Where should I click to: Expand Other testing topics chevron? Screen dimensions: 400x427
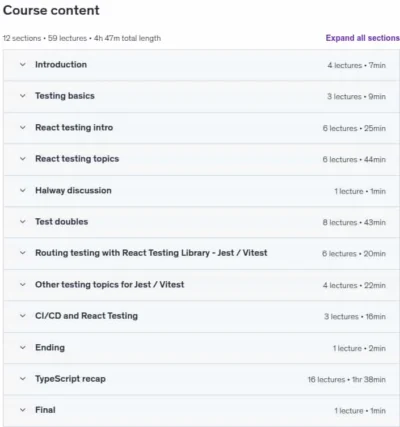[x=23, y=285]
